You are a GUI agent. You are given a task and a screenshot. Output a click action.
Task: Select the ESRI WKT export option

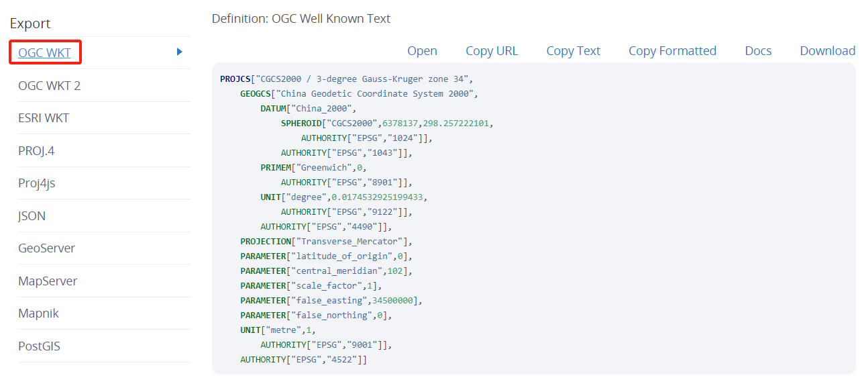(x=44, y=118)
